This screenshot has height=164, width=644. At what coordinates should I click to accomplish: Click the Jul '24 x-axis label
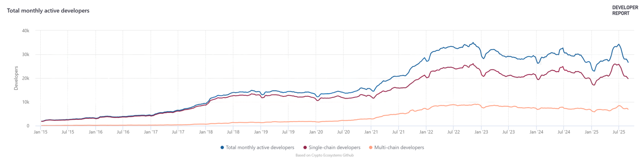(x=563, y=132)
